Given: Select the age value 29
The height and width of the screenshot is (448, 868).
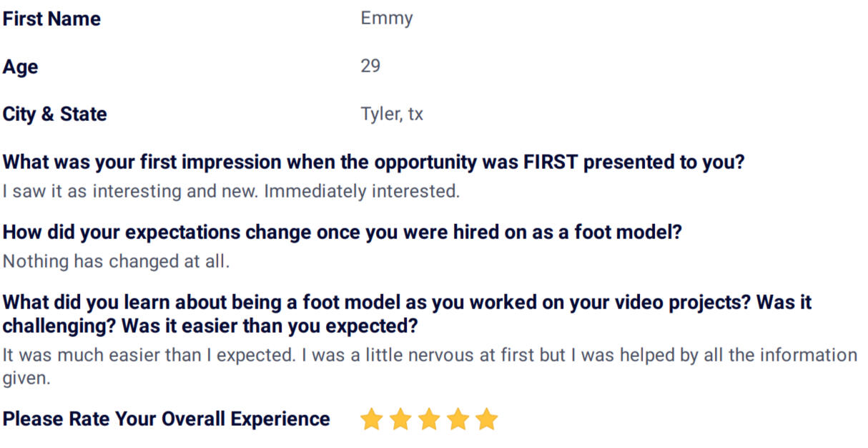Looking at the screenshot, I should pyautogui.click(x=370, y=67).
